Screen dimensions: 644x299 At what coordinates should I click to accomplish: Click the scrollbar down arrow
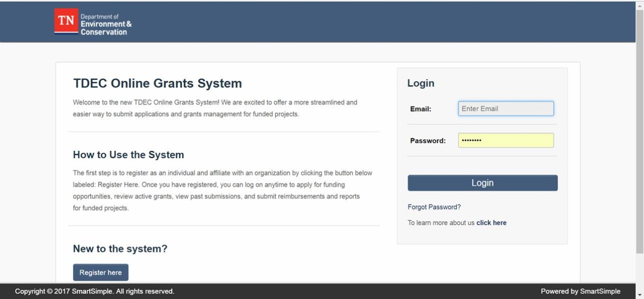(x=639, y=295)
